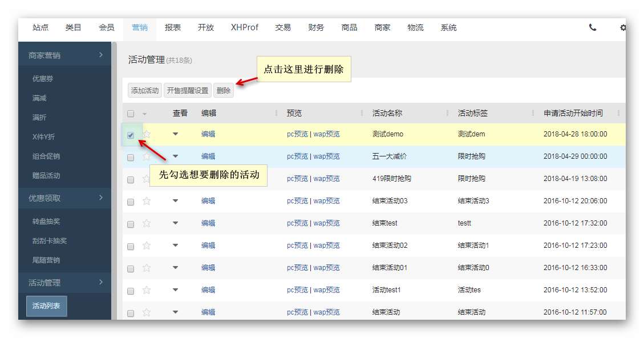Open the 站点 top menu
The image size is (644, 338).
tap(40, 27)
